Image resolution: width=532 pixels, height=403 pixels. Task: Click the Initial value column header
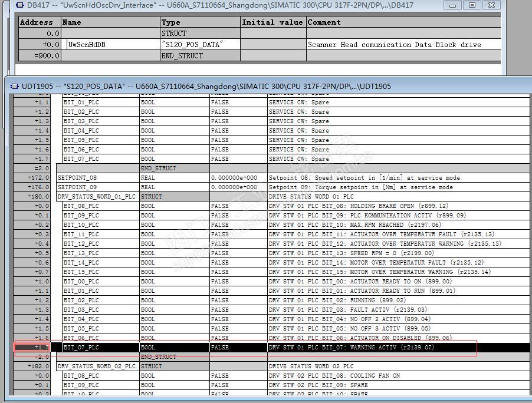click(273, 22)
